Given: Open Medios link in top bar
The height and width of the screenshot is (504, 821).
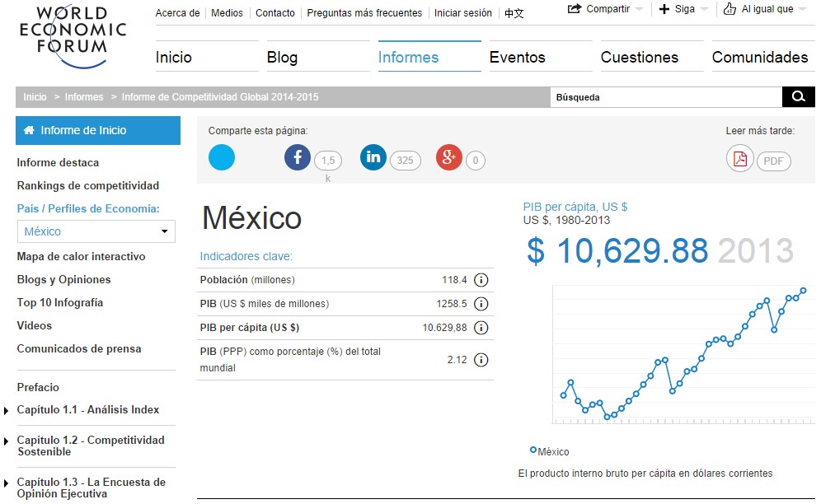Looking at the screenshot, I should coord(227,13).
